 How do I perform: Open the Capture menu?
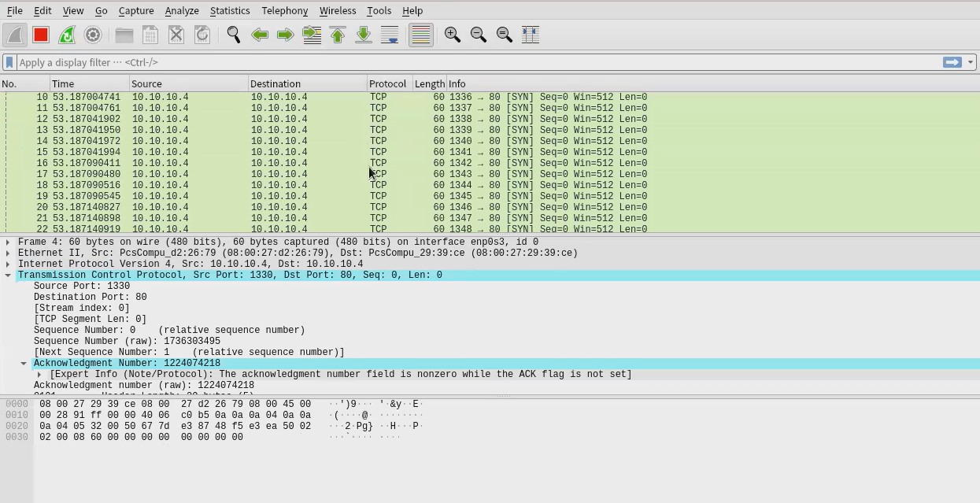(x=136, y=10)
